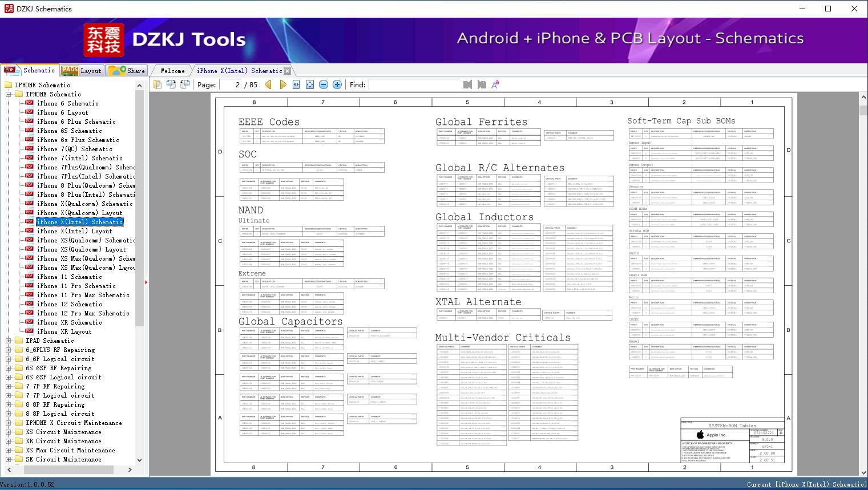The width and height of the screenshot is (868, 490).
Task: Expand the 6_6P Logical circuit folder
Action: pyautogui.click(x=9, y=359)
